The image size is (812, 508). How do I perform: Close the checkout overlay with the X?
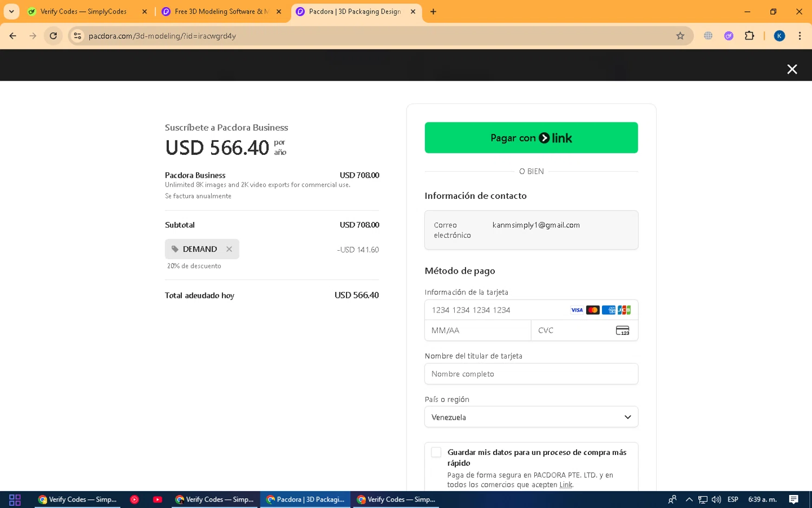[792, 69]
